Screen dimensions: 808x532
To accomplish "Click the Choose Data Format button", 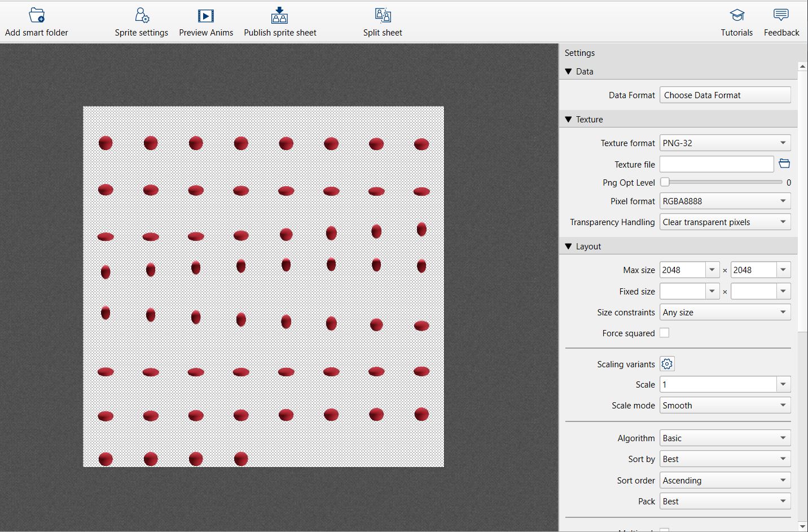I will point(724,95).
